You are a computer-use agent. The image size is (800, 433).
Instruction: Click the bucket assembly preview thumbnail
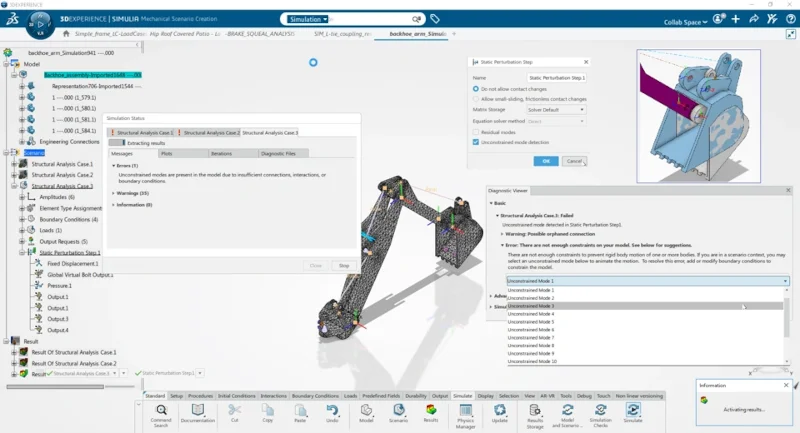pyautogui.click(x=698, y=116)
